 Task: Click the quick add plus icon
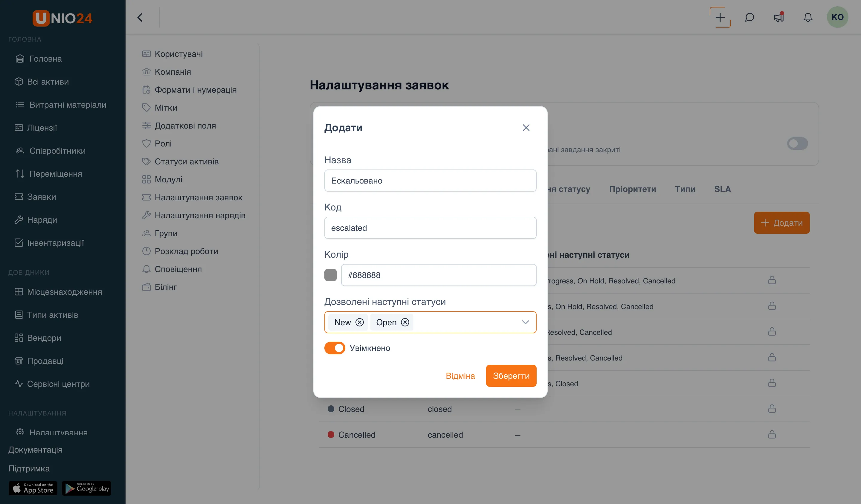(720, 17)
